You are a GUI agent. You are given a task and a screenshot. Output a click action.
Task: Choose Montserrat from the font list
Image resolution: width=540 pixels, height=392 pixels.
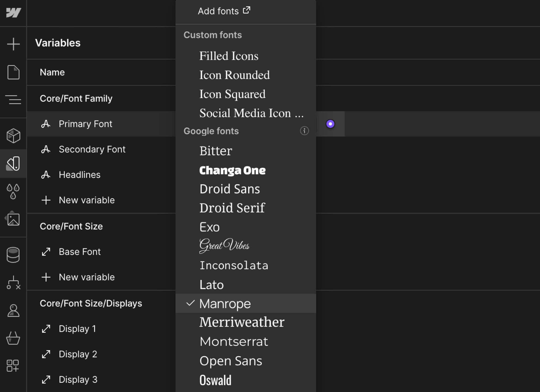click(233, 342)
